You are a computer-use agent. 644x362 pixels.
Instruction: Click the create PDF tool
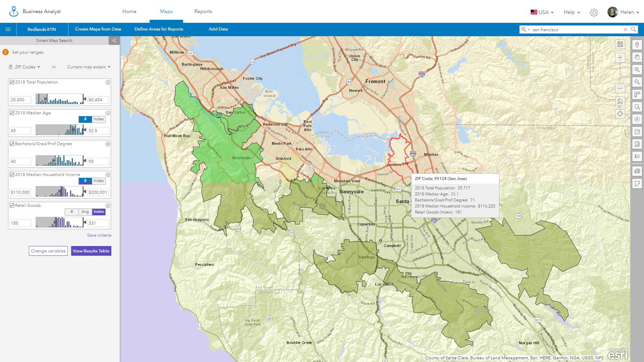click(637, 144)
